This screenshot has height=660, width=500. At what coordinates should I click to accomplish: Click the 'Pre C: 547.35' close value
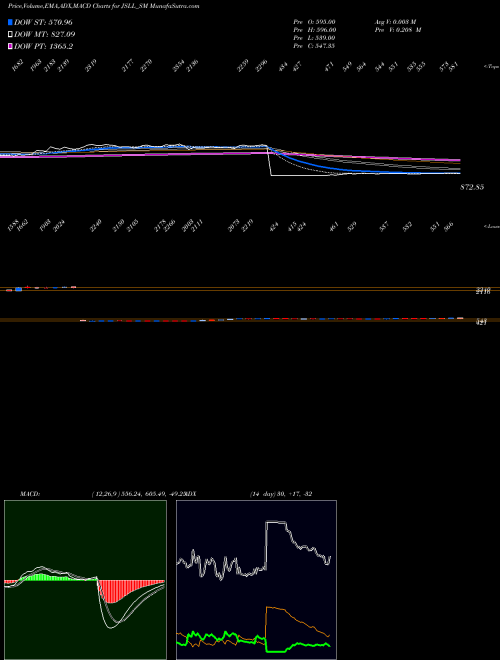314,46
